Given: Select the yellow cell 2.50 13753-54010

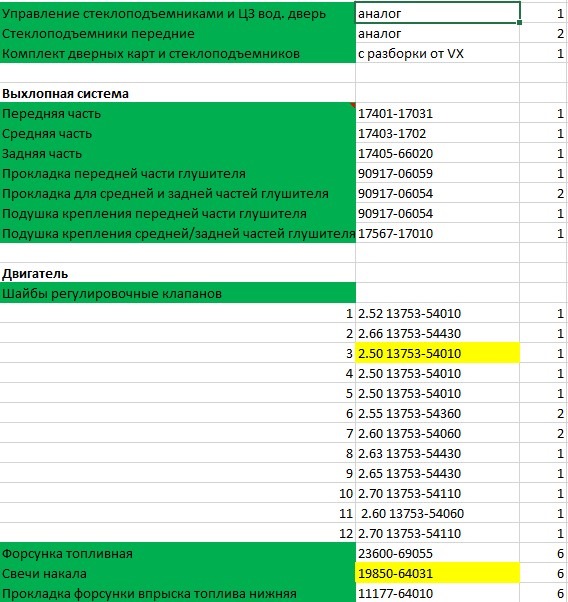Looking at the screenshot, I should click(x=437, y=353).
